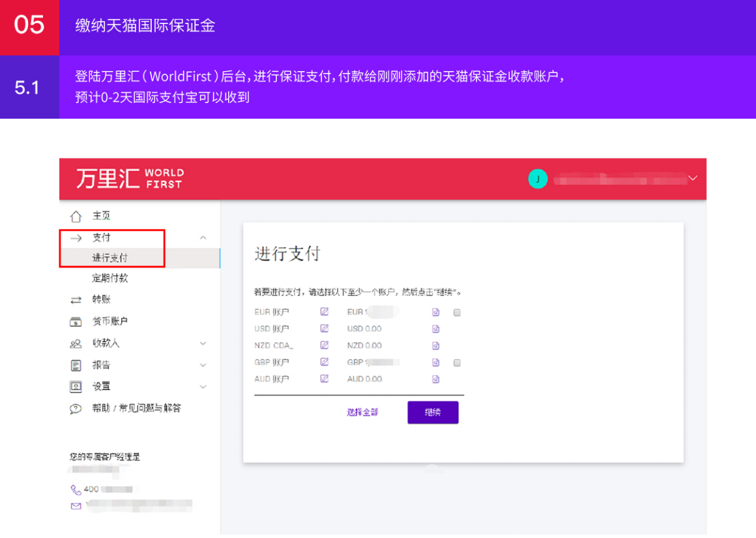Click the 选择全部 link

tap(362, 412)
